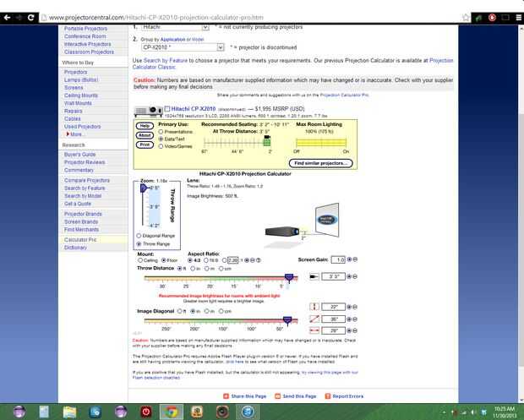This screenshot has height=420, width=524.
Task: Open the CP-X2010 model dropdown
Action: click(183, 47)
